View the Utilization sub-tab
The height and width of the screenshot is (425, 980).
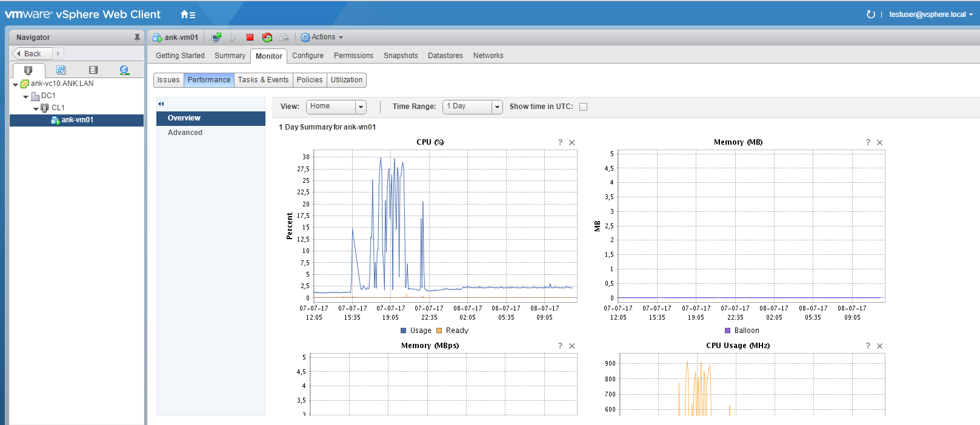click(x=347, y=80)
